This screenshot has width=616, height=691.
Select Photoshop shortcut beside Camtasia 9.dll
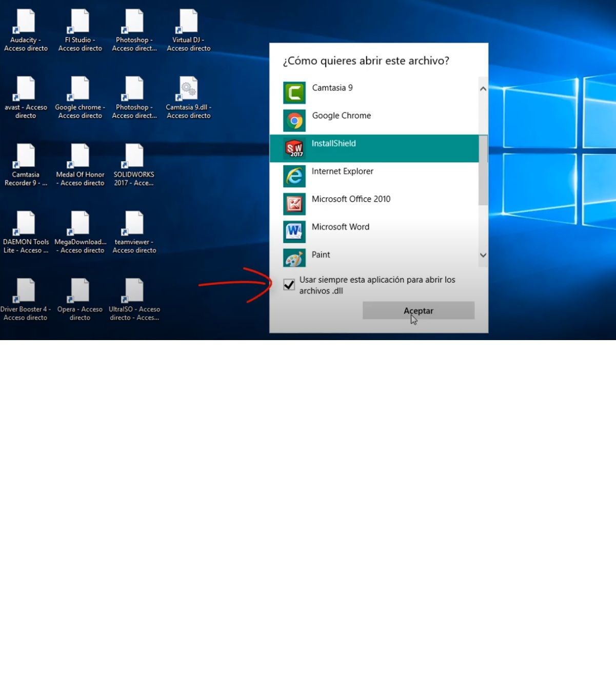click(x=134, y=98)
